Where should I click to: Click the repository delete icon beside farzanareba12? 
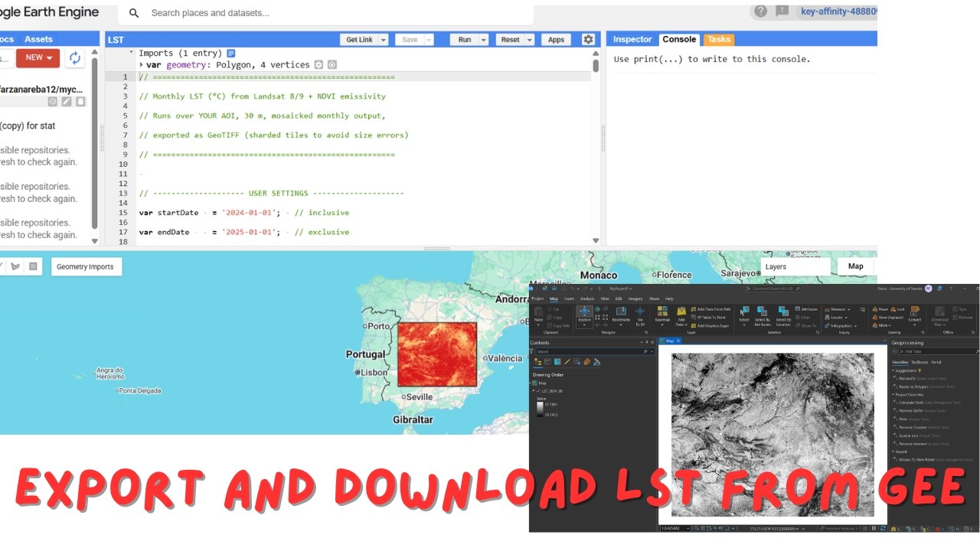click(80, 102)
